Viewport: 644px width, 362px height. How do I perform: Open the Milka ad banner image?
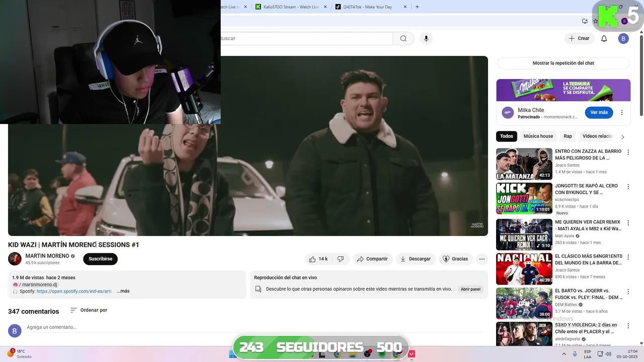pyautogui.click(x=563, y=90)
